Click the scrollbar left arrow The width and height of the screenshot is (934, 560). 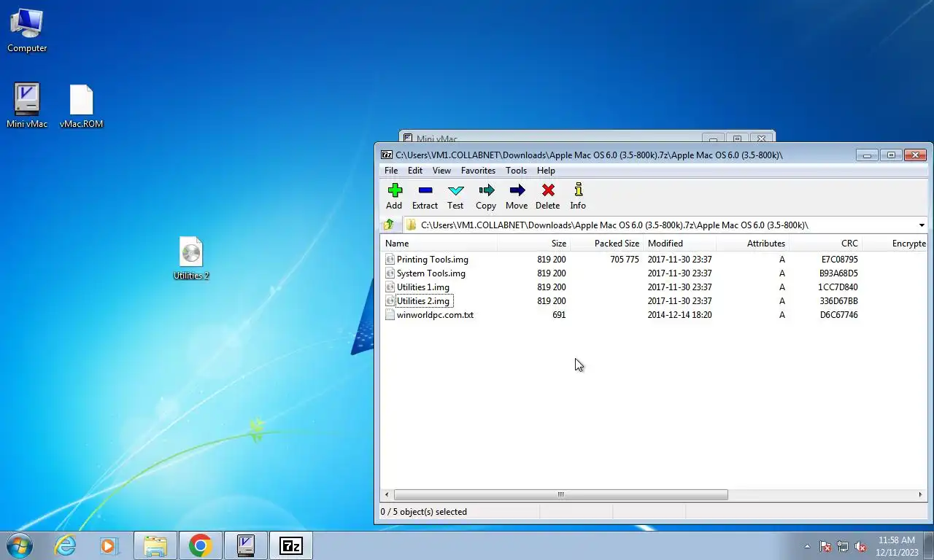pos(387,494)
